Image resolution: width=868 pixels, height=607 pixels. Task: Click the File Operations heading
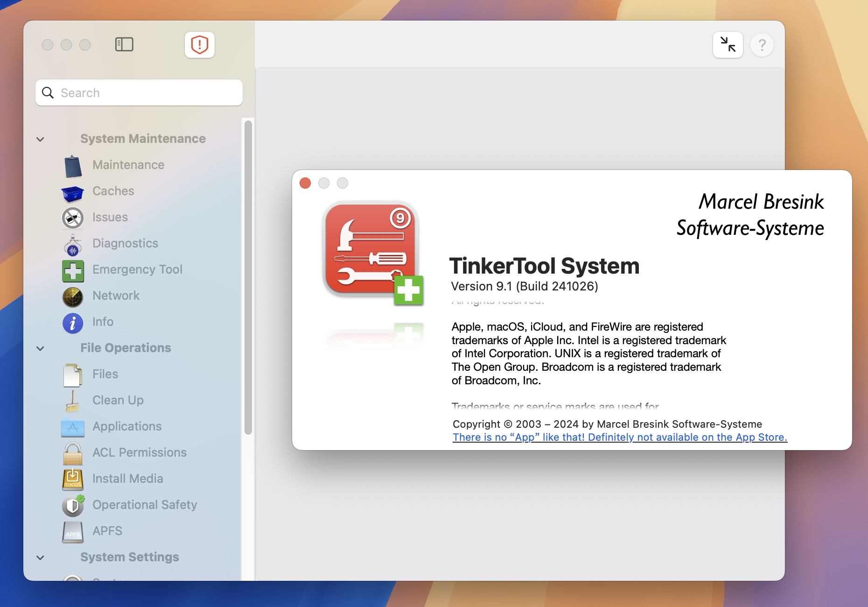click(x=126, y=348)
